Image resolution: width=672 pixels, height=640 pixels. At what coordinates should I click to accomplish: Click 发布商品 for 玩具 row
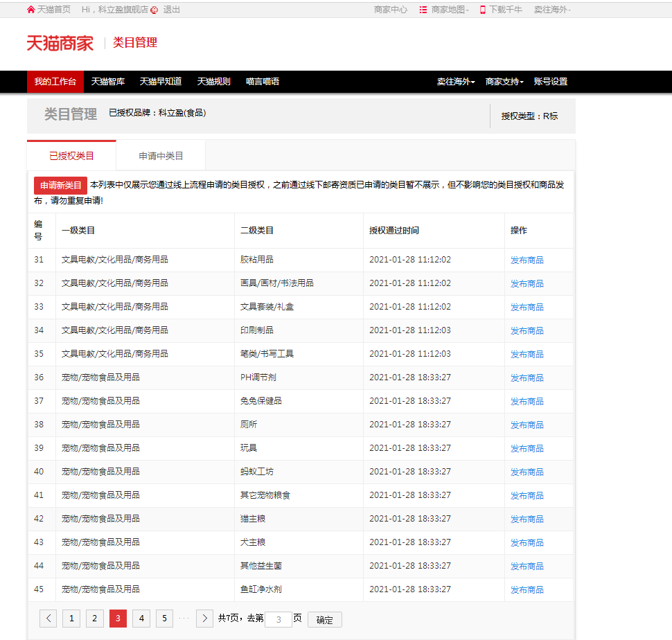[527, 449]
